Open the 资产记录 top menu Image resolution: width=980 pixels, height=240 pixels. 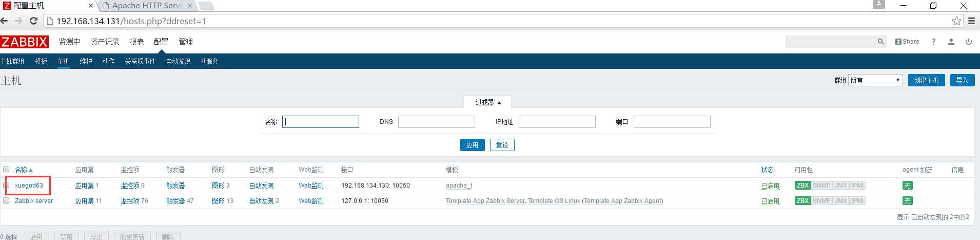click(x=105, y=42)
